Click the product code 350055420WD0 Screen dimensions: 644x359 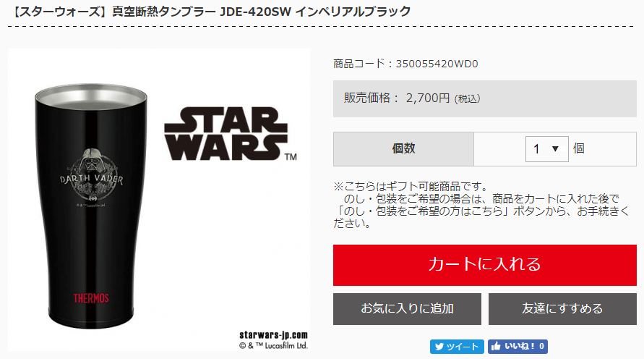pos(437,64)
